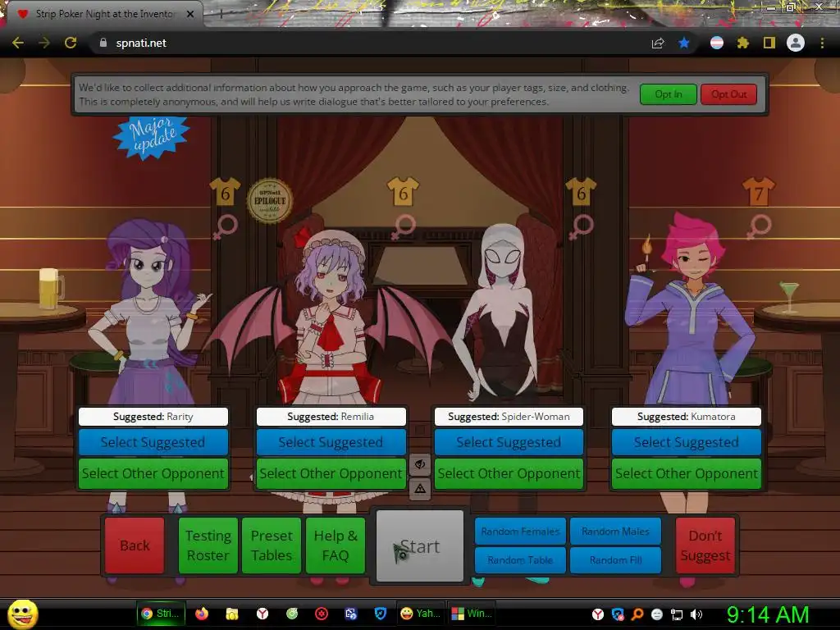
Task: Click the Suggested: Kumatora label
Action: (x=687, y=416)
